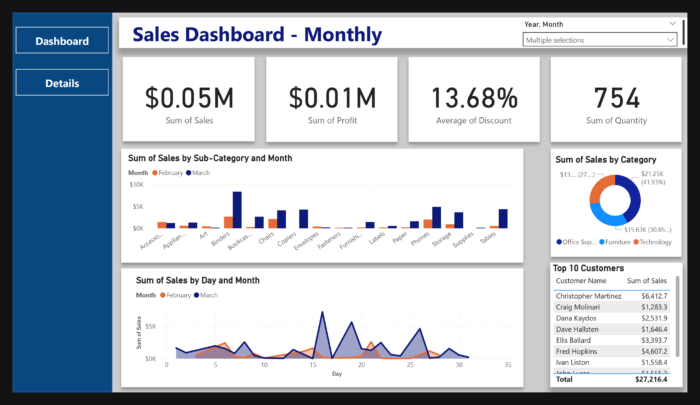
Task: Click the orange Technology donut segment
Action: pyautogui.click(x=598, y=190)
